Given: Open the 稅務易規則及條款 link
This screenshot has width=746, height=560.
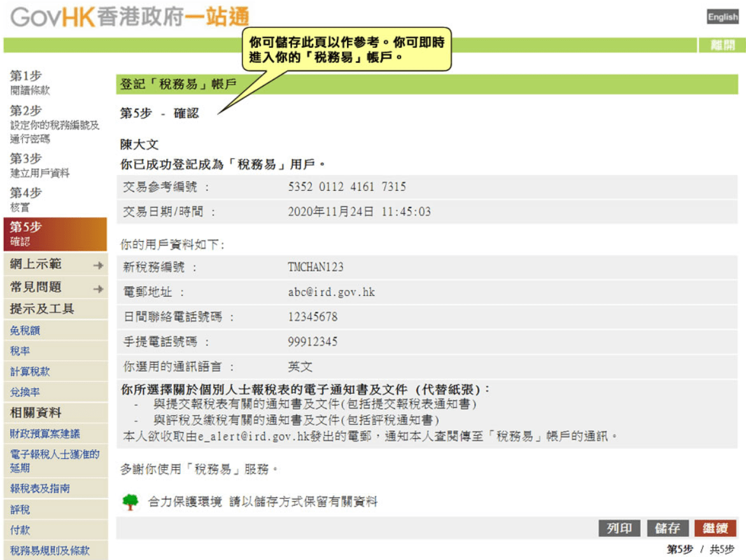Looking at the screenshot, I should point(50,550).
